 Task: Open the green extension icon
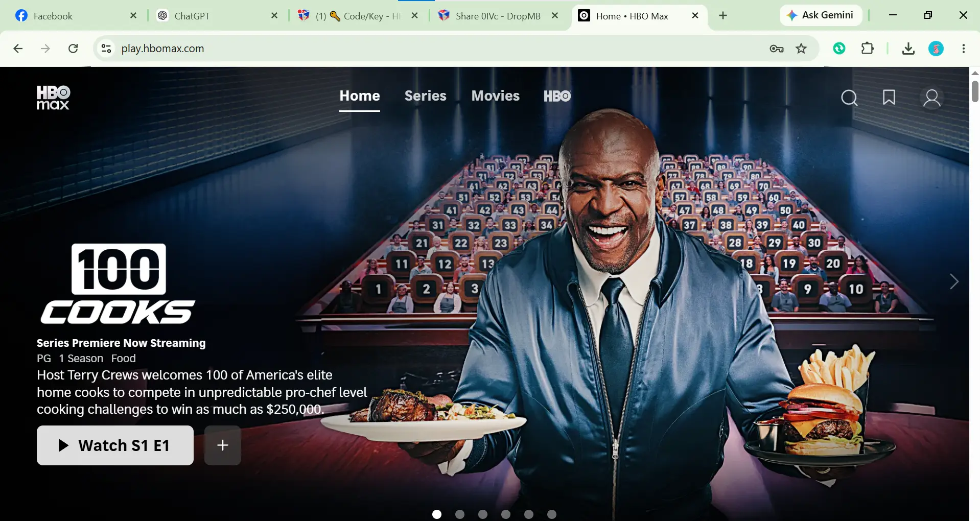click(839, 49)
